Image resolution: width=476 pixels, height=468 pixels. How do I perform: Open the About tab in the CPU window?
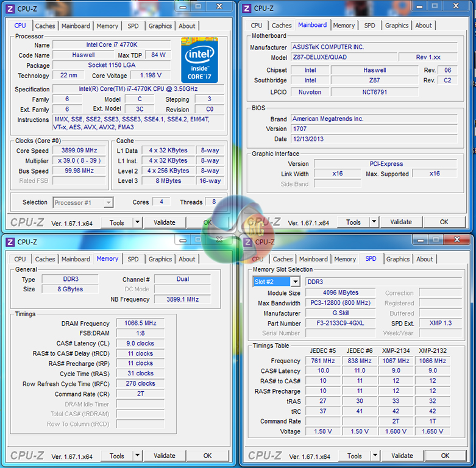(x=186, y=26)
